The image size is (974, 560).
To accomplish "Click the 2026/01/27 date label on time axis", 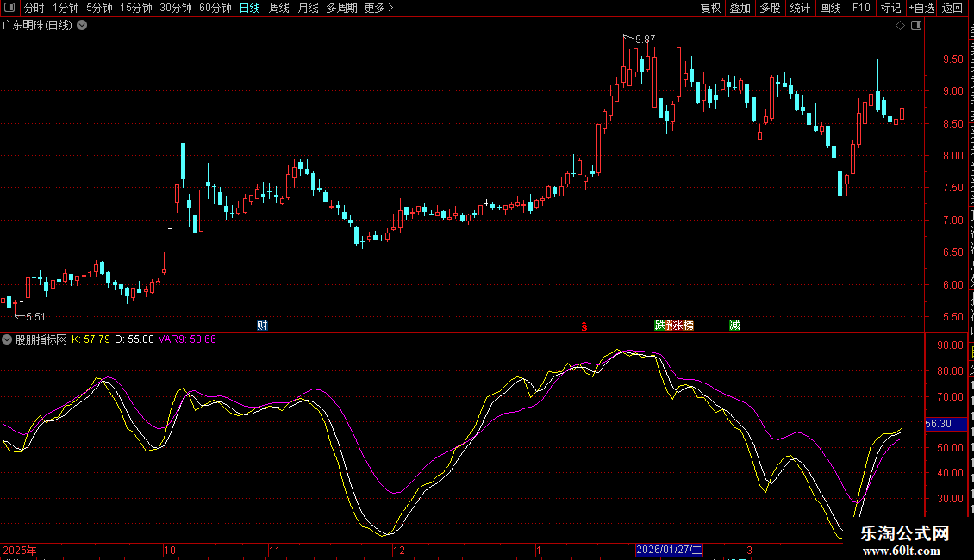I will [669, 550].
